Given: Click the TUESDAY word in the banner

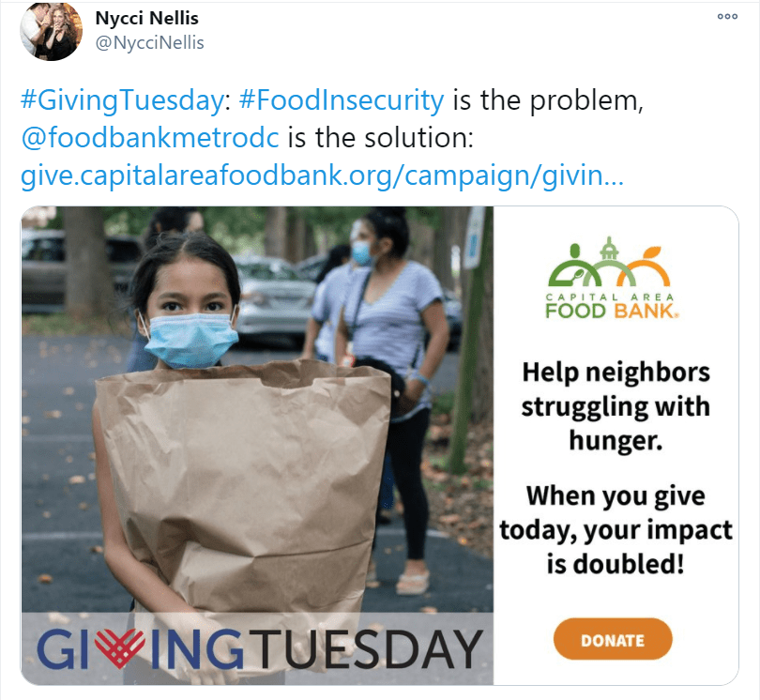Looking at the screenshot, I should tap(369, 649).
